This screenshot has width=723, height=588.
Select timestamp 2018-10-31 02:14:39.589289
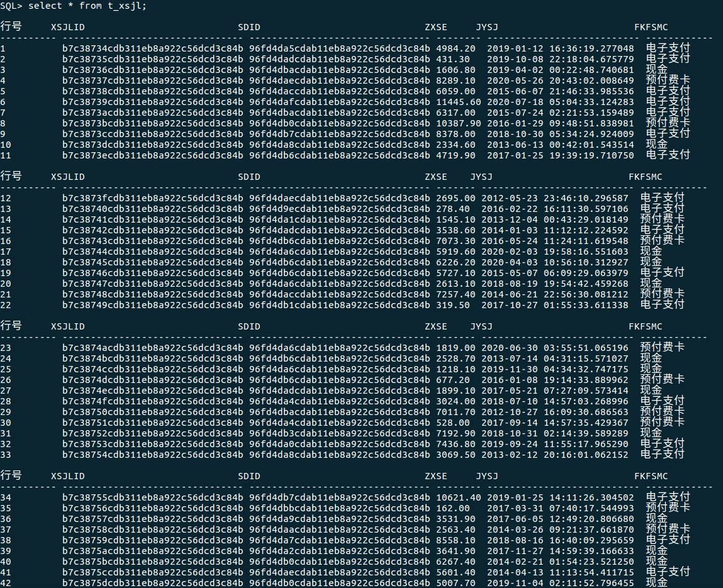pyautogui.click(x=554, y=433)
